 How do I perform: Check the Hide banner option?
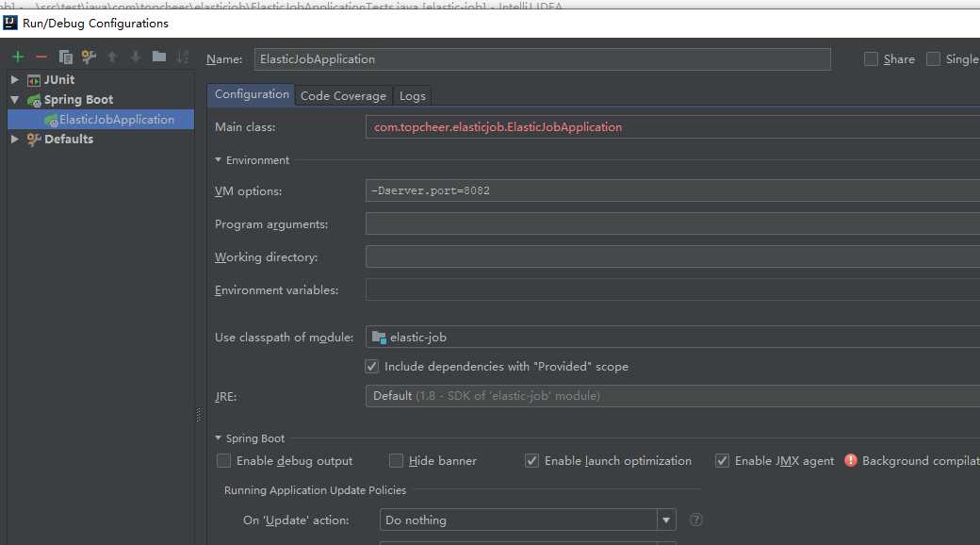coord(396,461)
